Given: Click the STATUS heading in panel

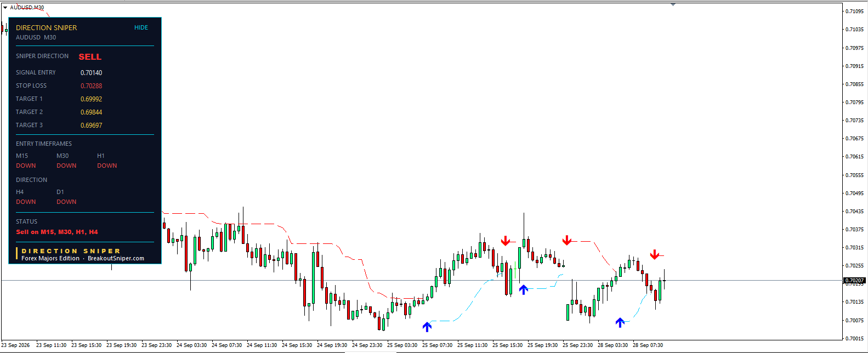Looking at the screenshot, I should (26, 221).
